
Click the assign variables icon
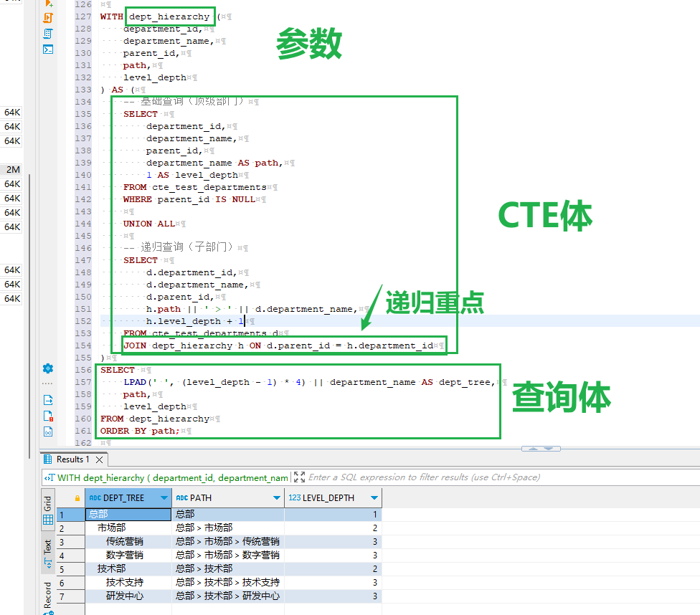[48, 432]
